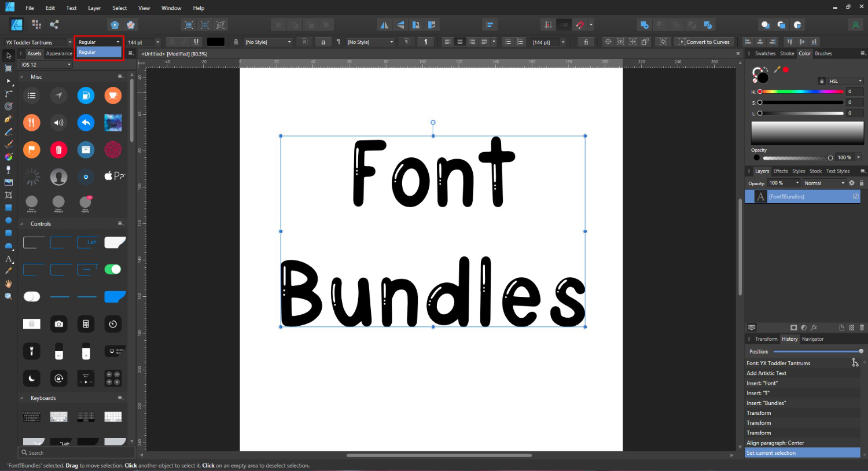Screen dimensions: 868x471
Task: Select the View hand tool
Action: coord(9,284)
